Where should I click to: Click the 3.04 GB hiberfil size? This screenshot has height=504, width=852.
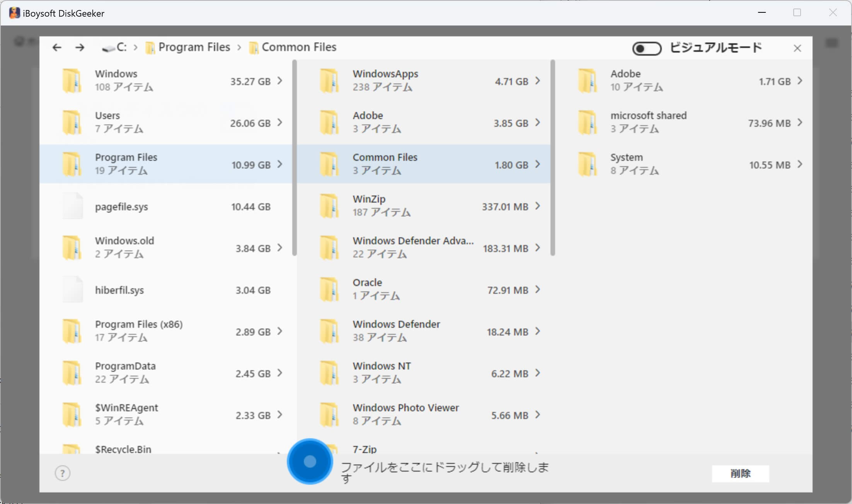253,290
